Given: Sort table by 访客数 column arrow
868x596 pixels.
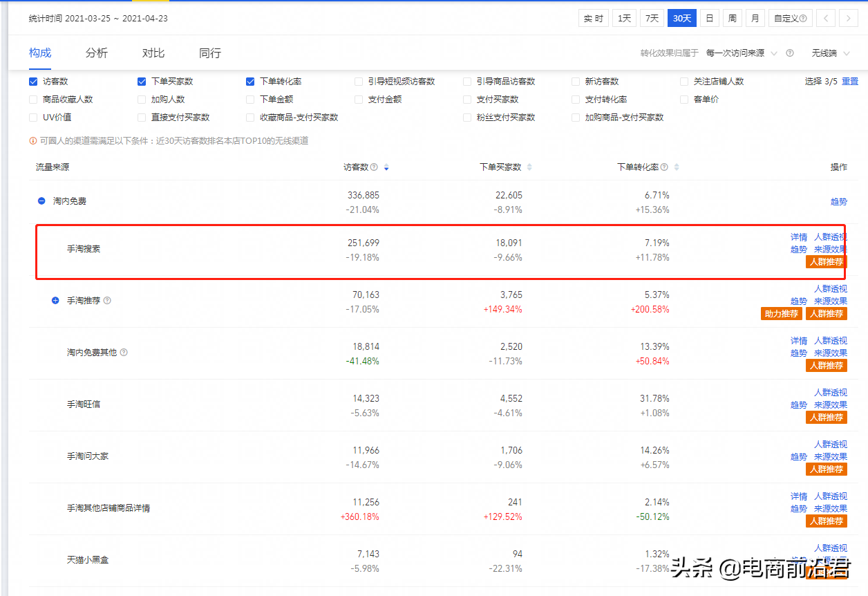Looking at the screenshot, I should point(386,167).
